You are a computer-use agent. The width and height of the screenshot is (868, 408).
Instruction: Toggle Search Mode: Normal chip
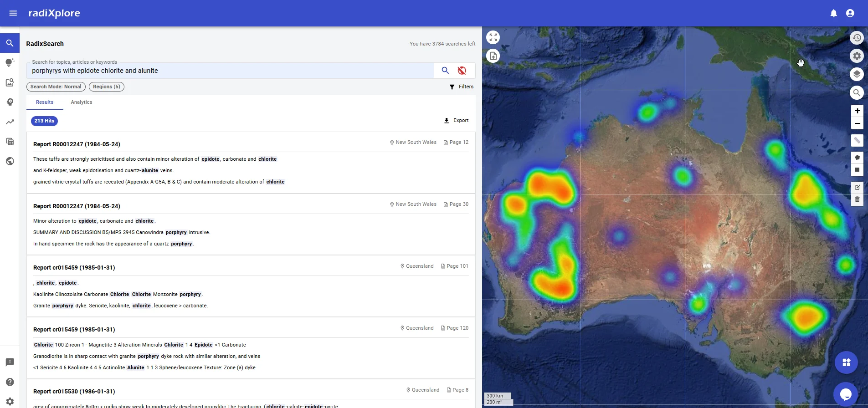(x=56, y=87)
